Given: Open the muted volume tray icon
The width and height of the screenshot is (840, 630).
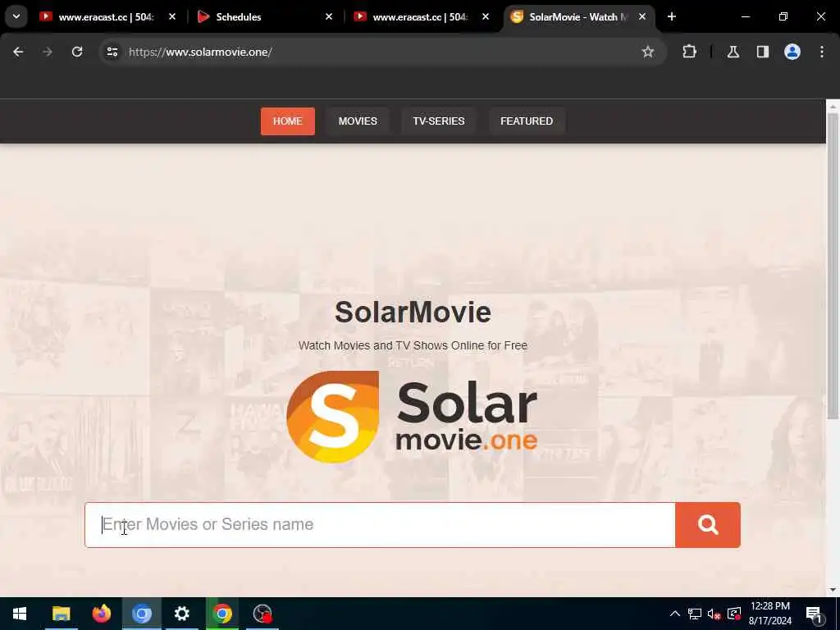Looking at the screenshot, I should point(714,614).
